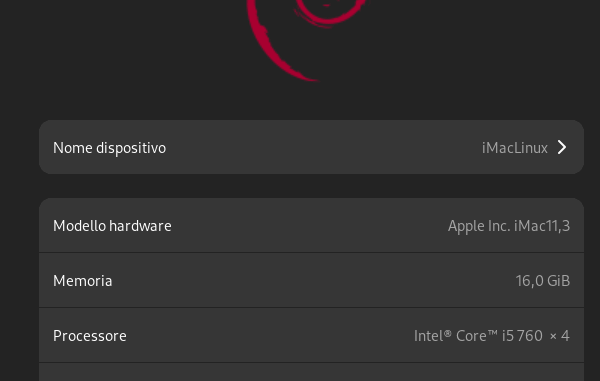Select the Processore row
This screenshot has height=381, width=600.
pyautogui.click(x=311, y=335)
